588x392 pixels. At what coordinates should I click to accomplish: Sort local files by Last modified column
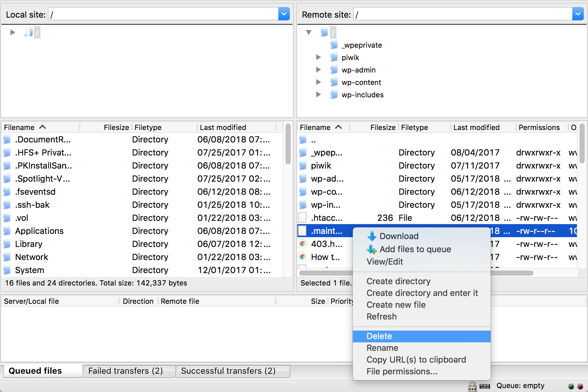point(223,127)
